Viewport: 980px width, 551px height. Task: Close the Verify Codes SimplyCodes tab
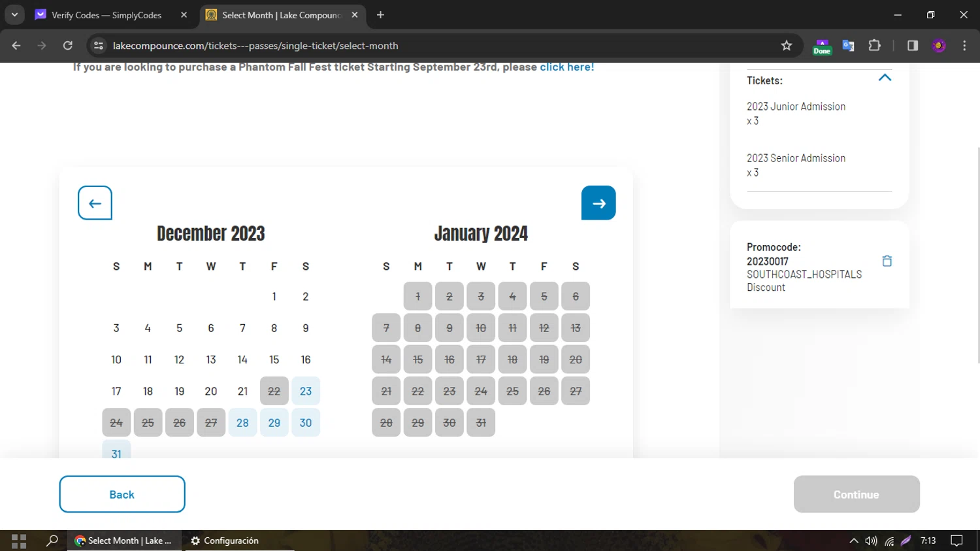coord(184,14)
